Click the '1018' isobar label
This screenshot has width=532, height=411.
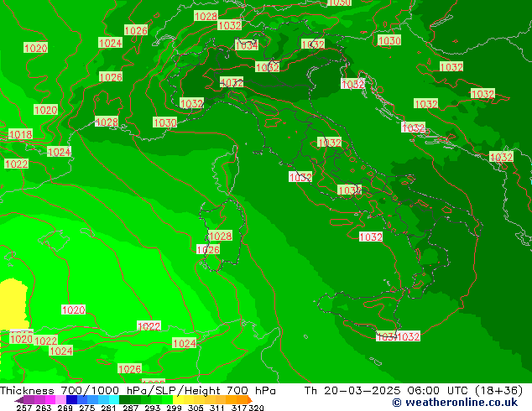pyautogui.click(x=20, y=135)
